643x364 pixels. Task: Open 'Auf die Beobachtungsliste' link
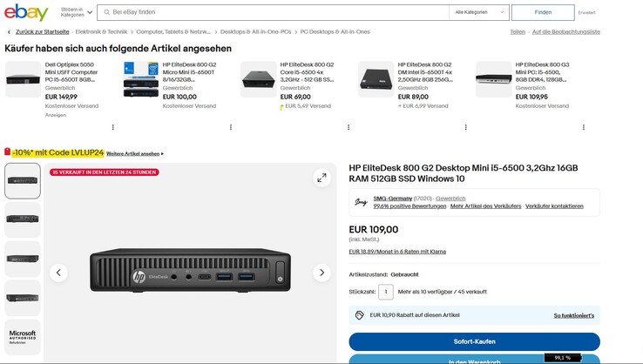(565, 31)
